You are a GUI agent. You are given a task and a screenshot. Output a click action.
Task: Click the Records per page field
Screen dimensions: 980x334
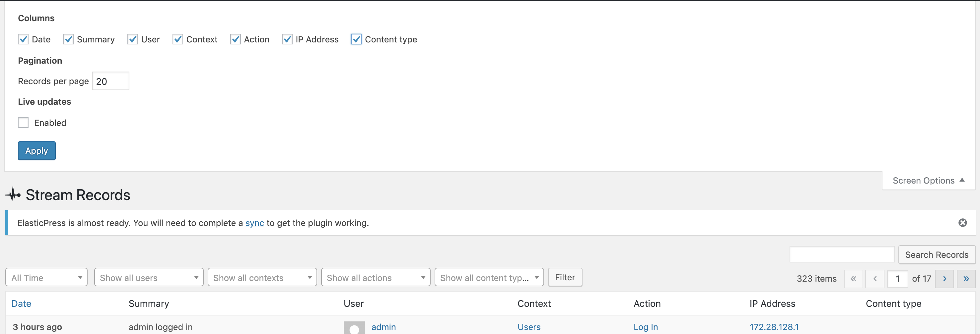(111, 81)
